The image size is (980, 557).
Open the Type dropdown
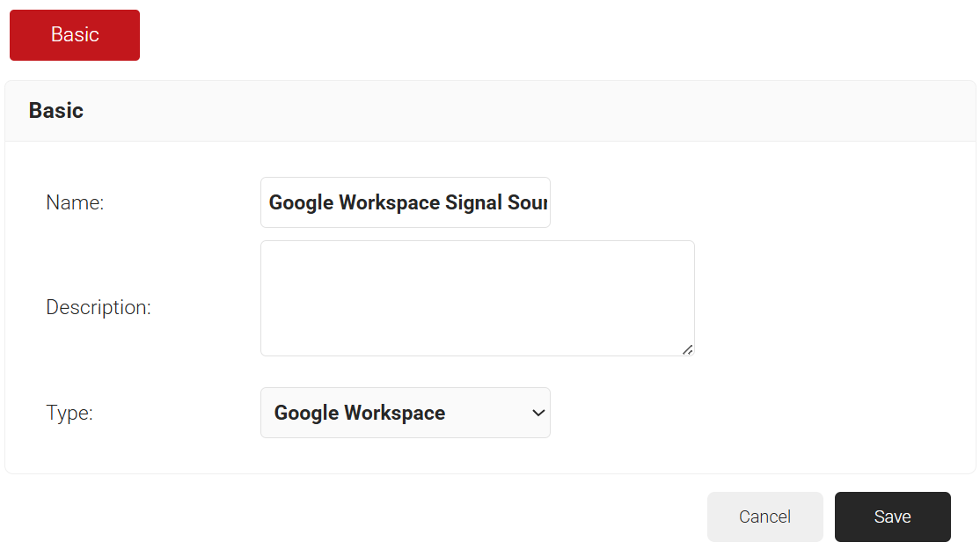pyautogui.click(x=406, y=413)
